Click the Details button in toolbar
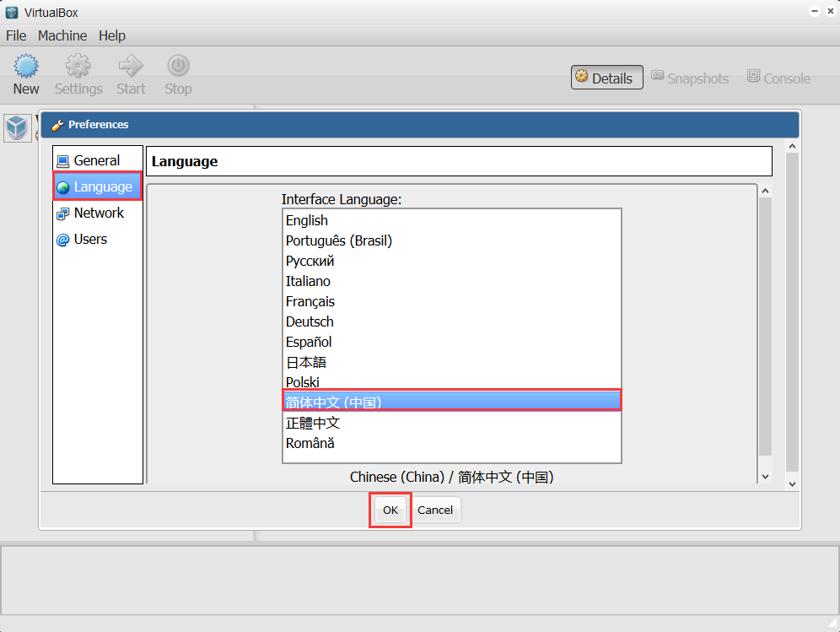The image size is (840, 632). click(x=607, y=78)
